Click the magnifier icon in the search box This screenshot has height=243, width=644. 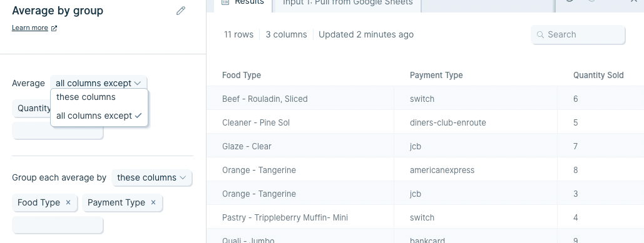pos(541,35)
